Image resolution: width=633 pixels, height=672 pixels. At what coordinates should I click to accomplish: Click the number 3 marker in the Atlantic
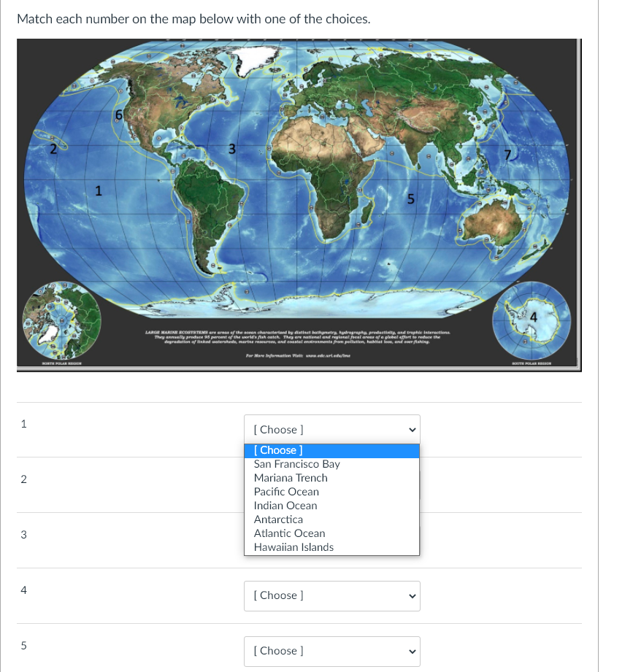(x=231, y=149)
